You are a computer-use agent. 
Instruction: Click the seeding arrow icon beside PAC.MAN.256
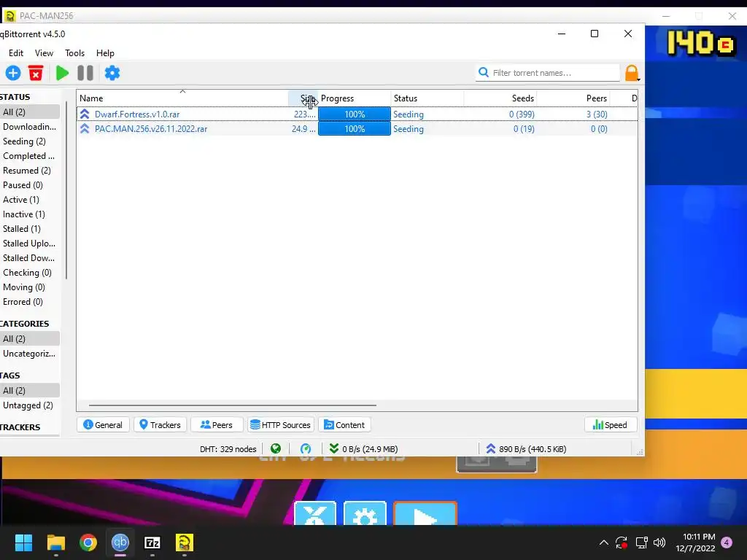tap(85, 129)
